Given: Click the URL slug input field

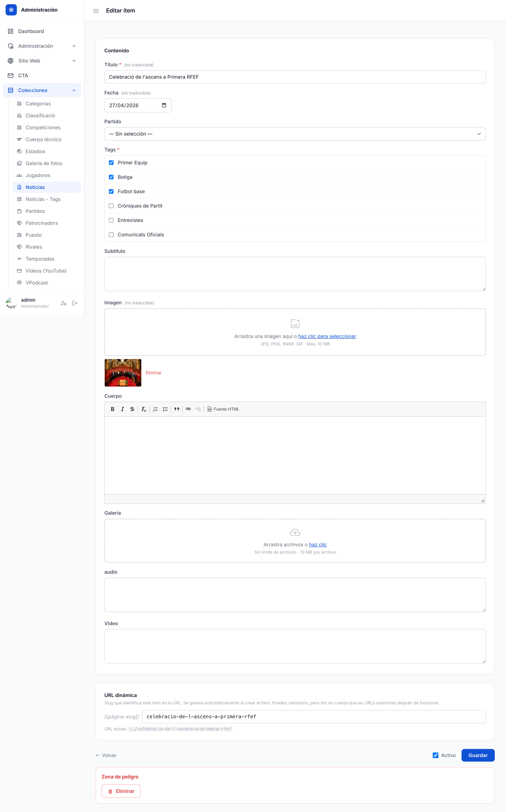Looking at the screenshot, I should click(314, 717).
